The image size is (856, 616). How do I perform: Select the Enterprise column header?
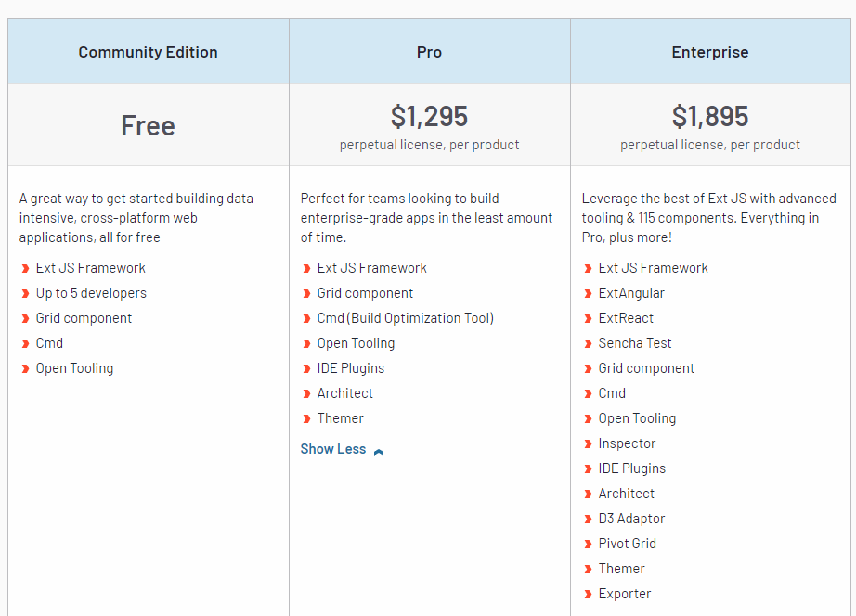pyautogui.click(x=710, y=52)
